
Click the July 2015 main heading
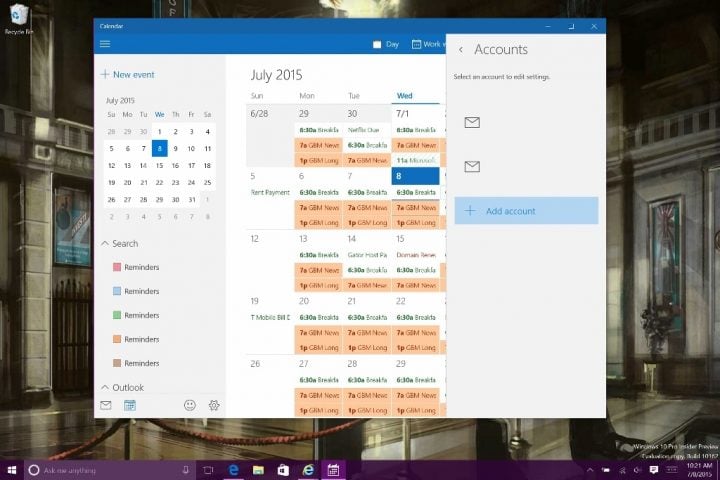(x=276, y=75)
